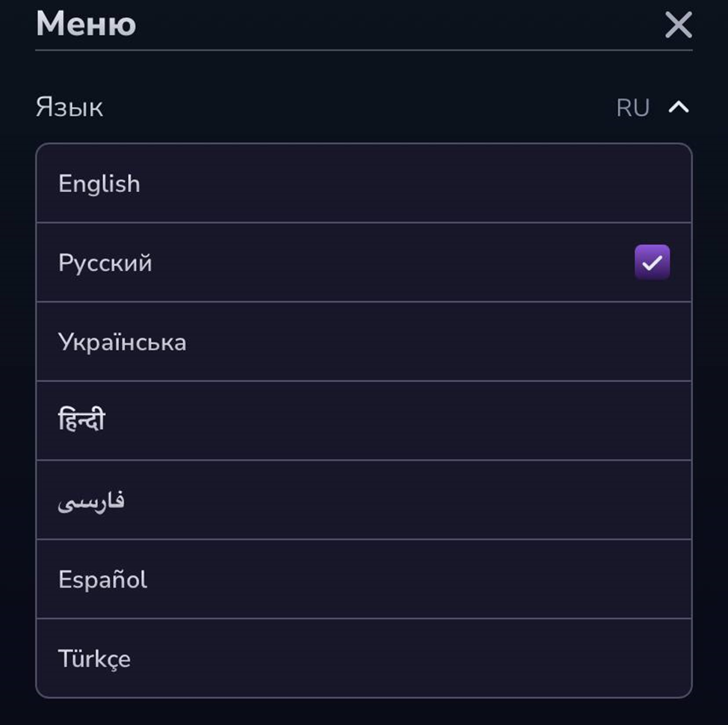Click the Меню heading text
This screenshot has width=728, height=725.
[86, 24]
